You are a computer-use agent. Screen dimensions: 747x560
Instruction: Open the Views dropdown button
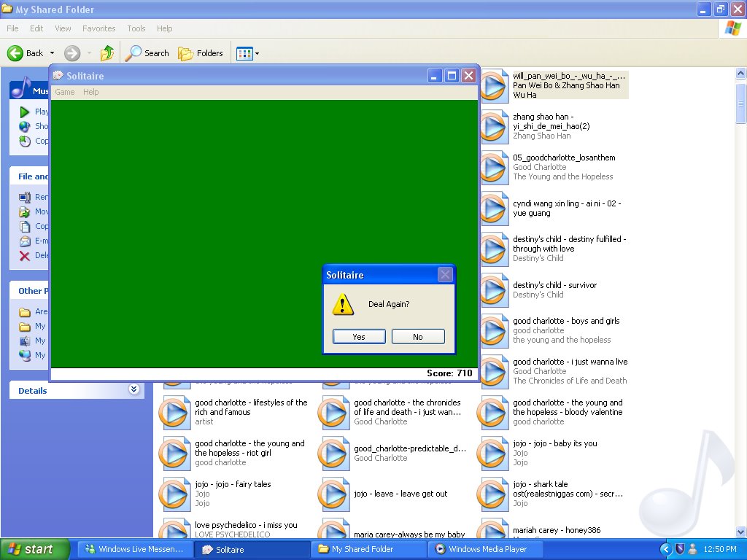[248, 53]
